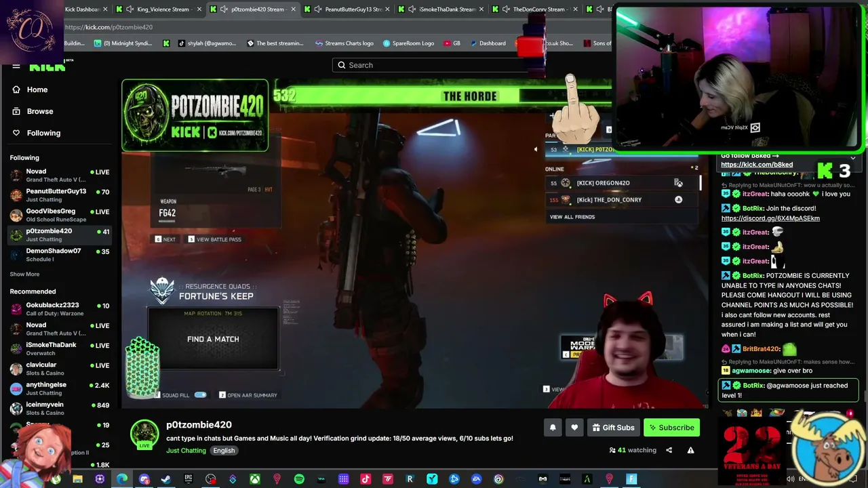Launch Epic Games from the taskbar
The height and width of the screenshot is (488, 868).
coord(189,480)
